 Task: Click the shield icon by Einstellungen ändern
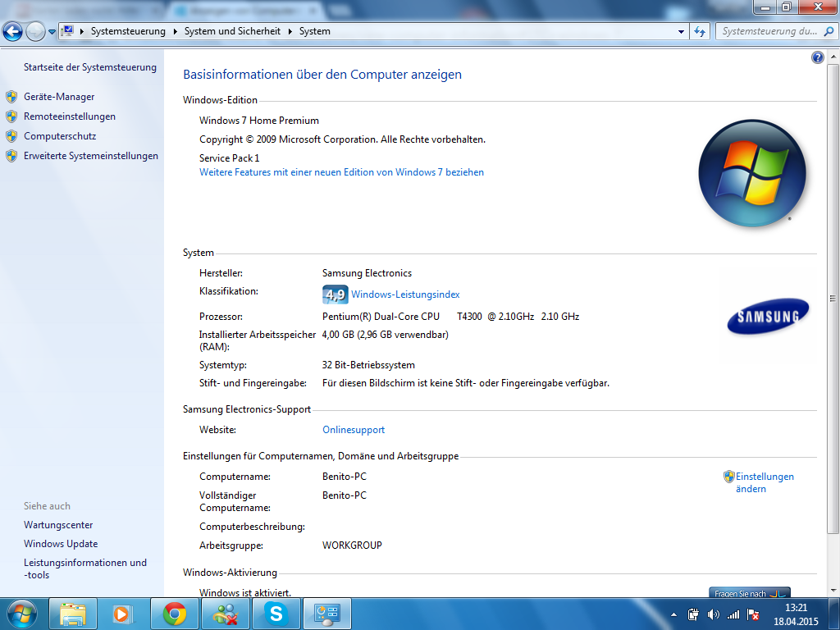728,477
